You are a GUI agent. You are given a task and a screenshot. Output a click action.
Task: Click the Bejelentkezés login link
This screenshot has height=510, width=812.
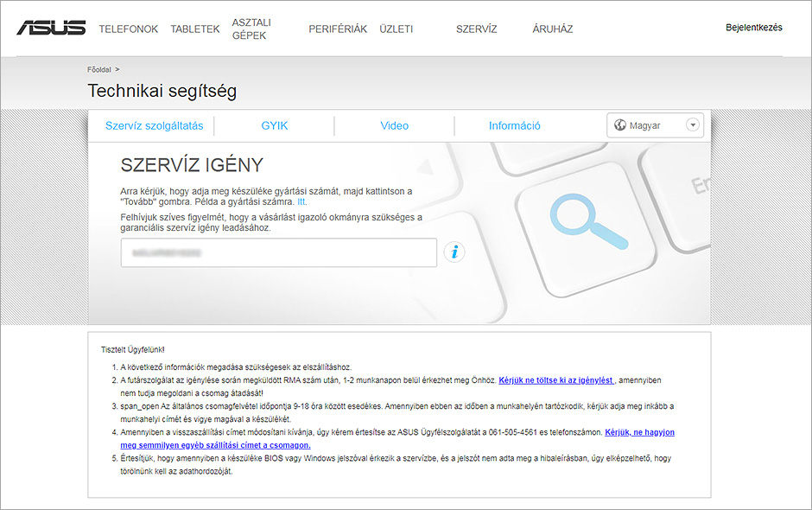click(754, 28)
